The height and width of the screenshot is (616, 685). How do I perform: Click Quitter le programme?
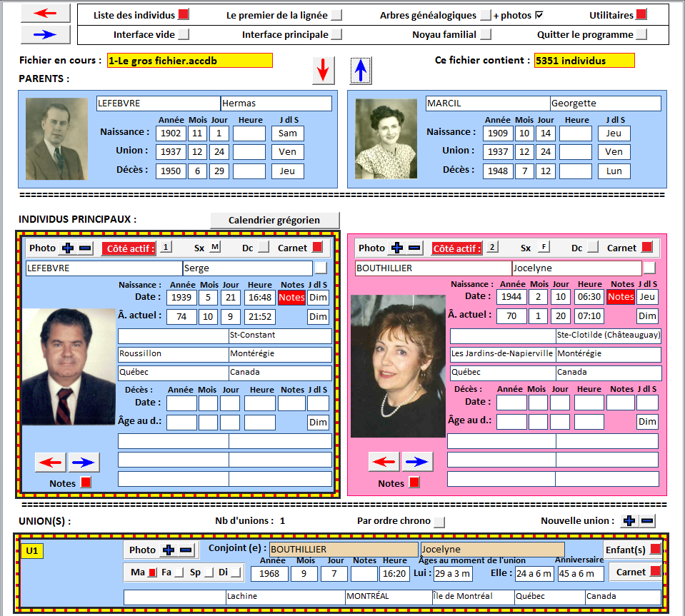[x=641, y=34]
